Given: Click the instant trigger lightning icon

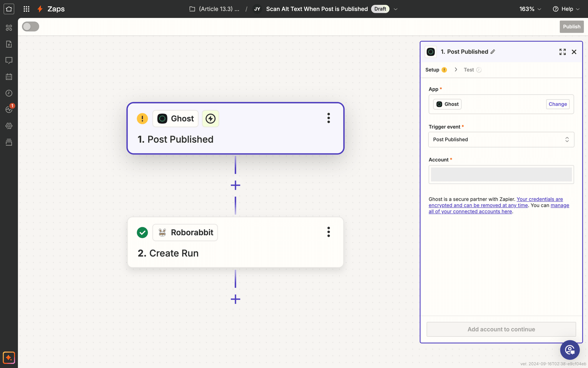Looking at the screenshot, I should [211, 118].
